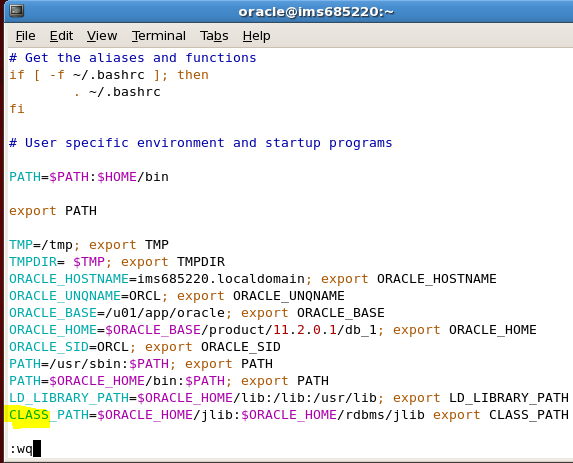Click the comment 'Get the aliases and functions'

coord(141,58)
